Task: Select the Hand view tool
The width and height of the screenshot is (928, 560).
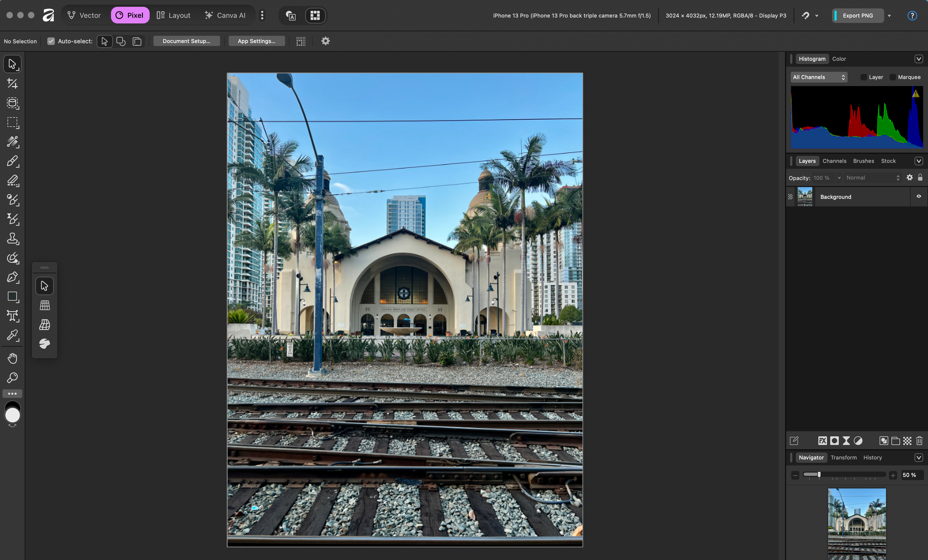Action: pyautogui.click(x=13, y=359)
